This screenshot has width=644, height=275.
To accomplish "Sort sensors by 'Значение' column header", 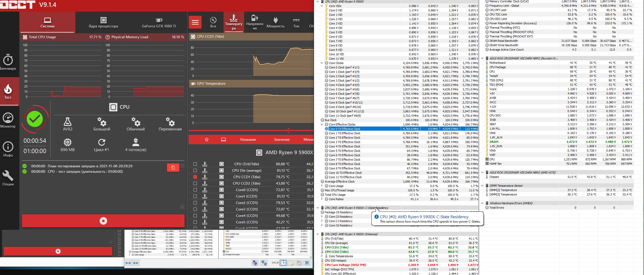I will [x=282, y=139].
